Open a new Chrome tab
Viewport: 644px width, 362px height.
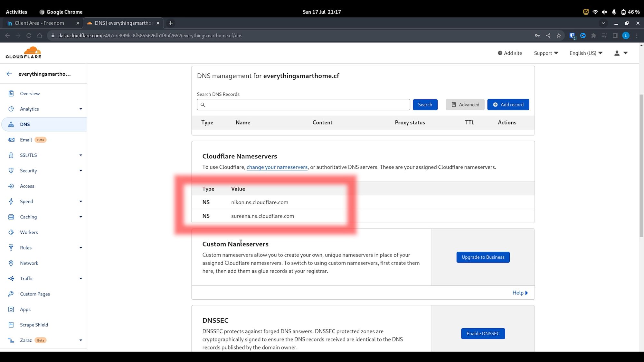(x=171, y=23)
